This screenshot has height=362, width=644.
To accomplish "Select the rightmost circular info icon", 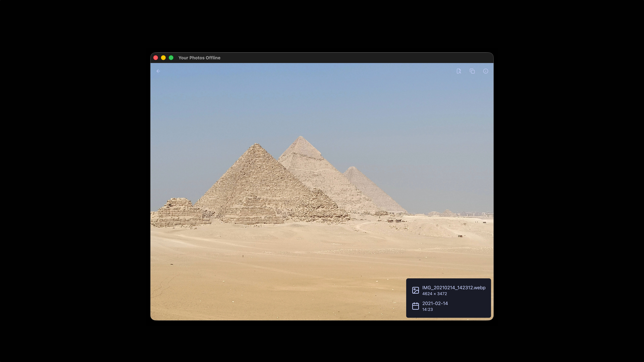I will click(486, 71).
